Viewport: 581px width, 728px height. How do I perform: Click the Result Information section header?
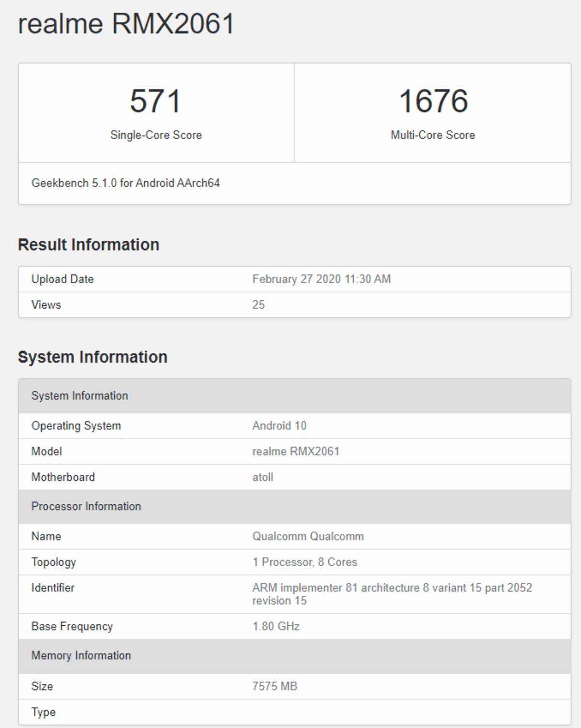pos(89,245)
